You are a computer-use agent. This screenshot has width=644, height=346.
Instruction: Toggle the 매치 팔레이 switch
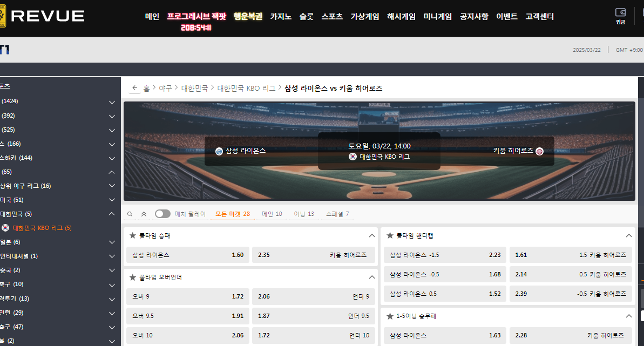(162, 214)
